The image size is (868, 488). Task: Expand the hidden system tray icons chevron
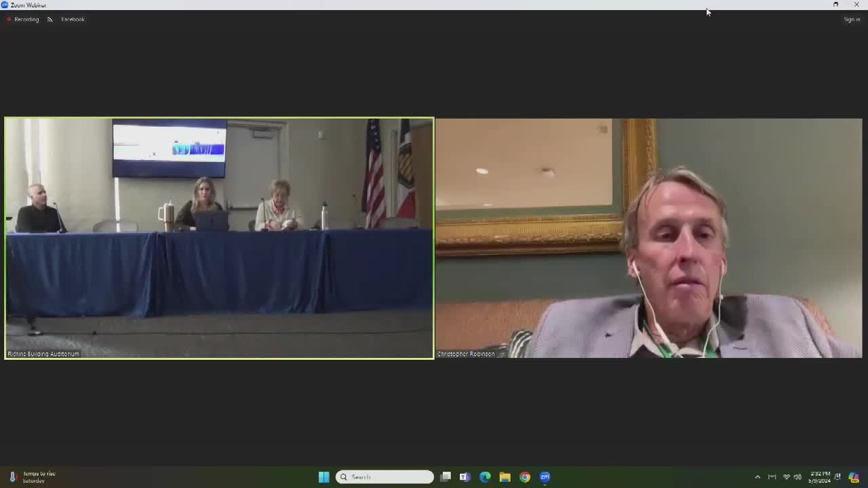757,477
